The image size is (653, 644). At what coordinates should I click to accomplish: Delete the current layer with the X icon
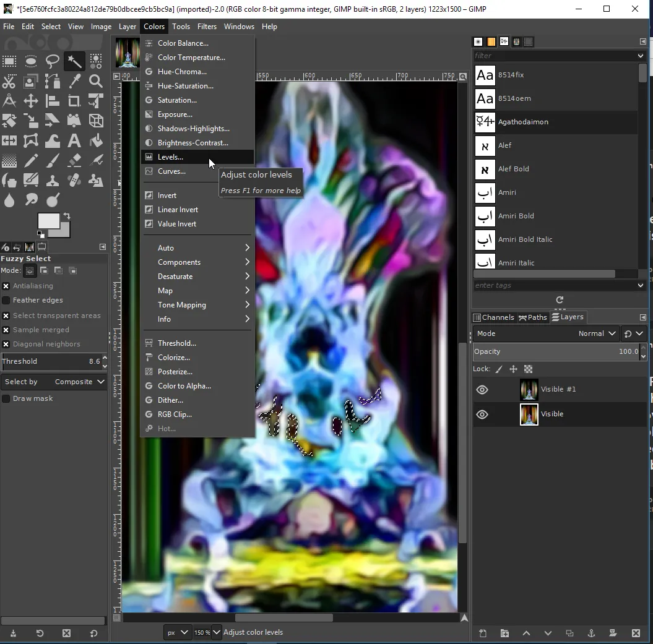[636, 633]
